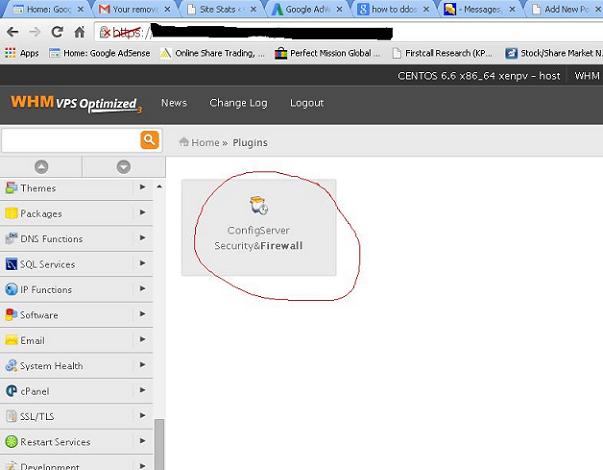The image size is (603, 470).
Task: Open Home: Google AdSense bookmark
Action: click(x=100, y=53)
